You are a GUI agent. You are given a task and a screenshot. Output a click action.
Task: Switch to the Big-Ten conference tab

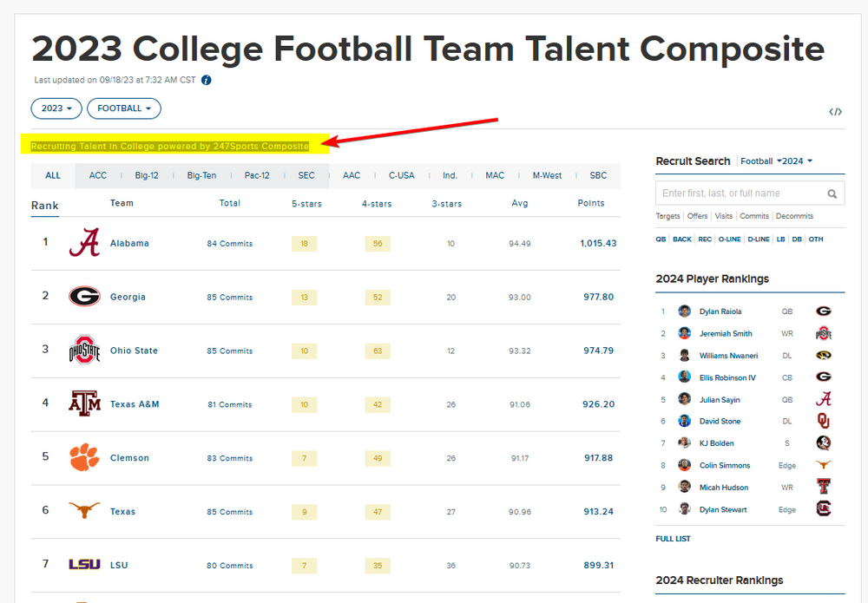(x=201, y=175)
